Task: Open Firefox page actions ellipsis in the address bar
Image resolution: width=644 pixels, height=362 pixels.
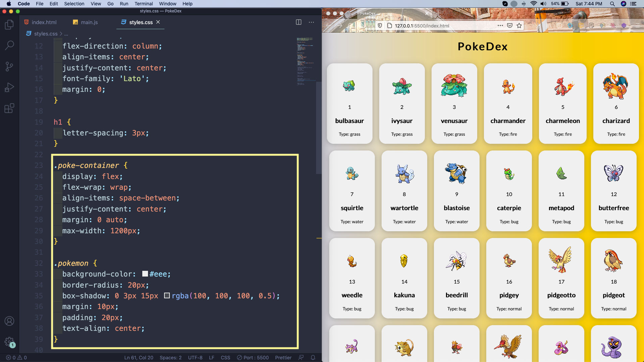Action: [x=500, y=25]
